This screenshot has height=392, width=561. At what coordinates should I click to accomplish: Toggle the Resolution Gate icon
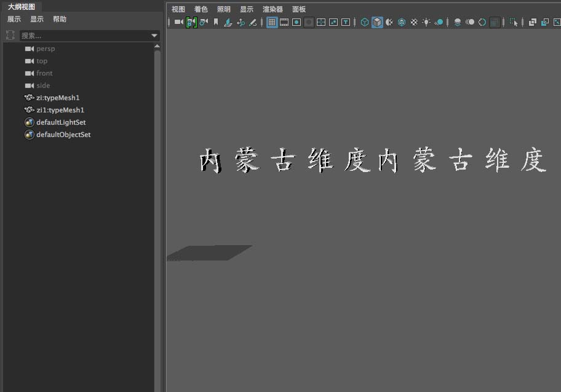(296, 22)
